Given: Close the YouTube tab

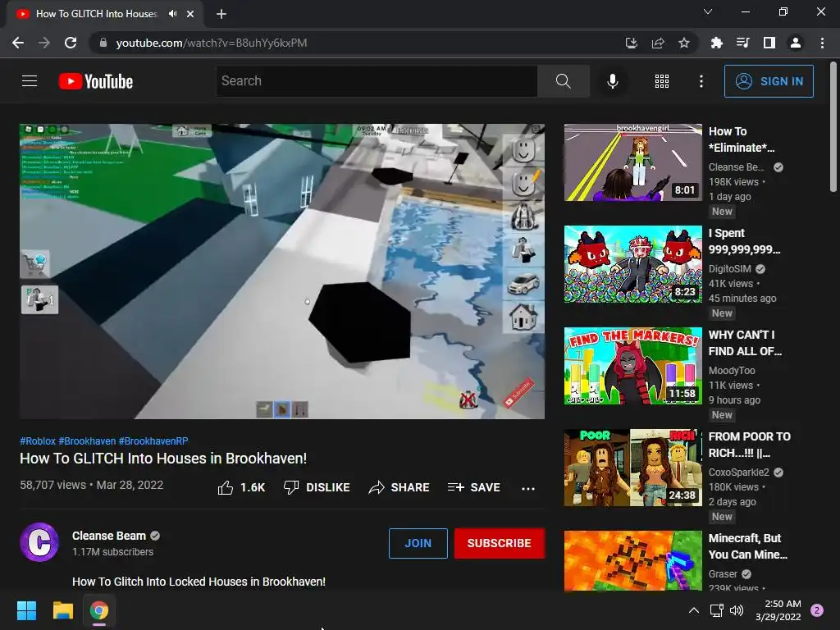Looking at the screenshot, I should click(190, 14).
